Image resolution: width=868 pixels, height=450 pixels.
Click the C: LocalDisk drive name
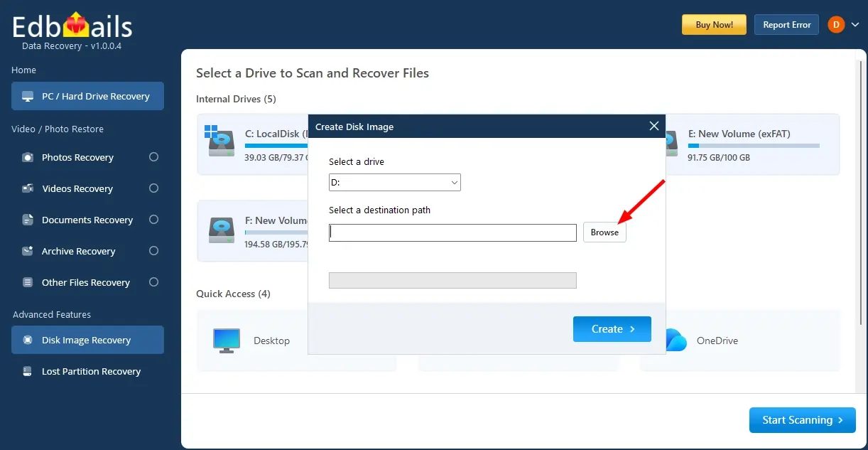click(x=276, y=133)
